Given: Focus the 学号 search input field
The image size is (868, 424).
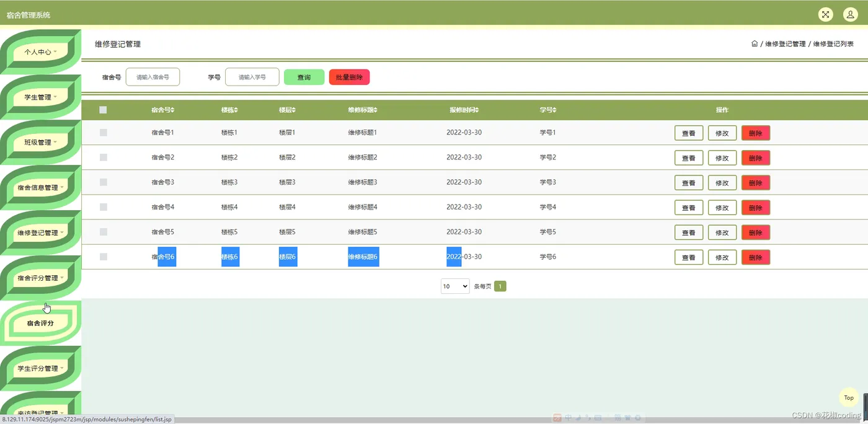Looking at the screenshot, I should tap(252, 77).
